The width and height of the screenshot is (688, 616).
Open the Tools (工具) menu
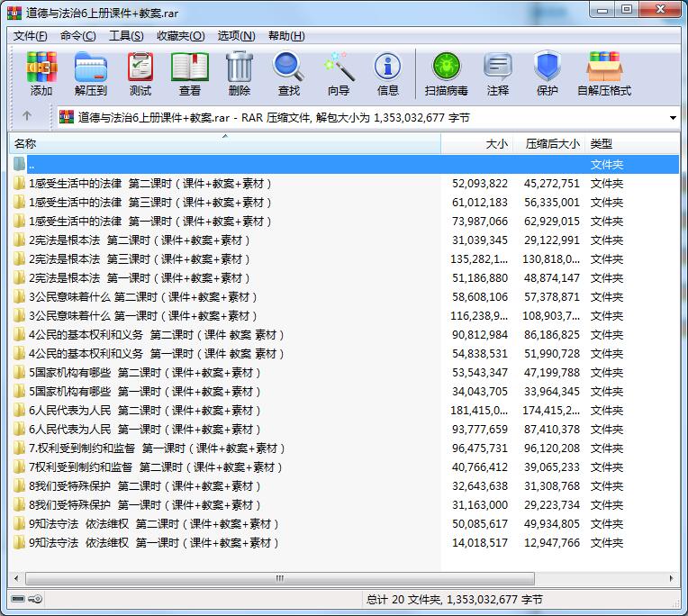(x=126, y=36)
